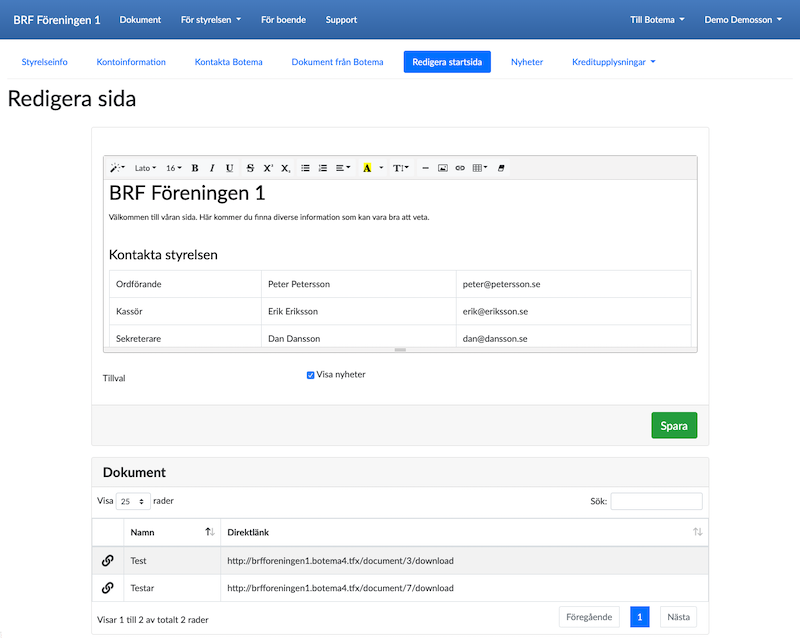
Task: Toggle underline formatting
Action: pos(229,168)
